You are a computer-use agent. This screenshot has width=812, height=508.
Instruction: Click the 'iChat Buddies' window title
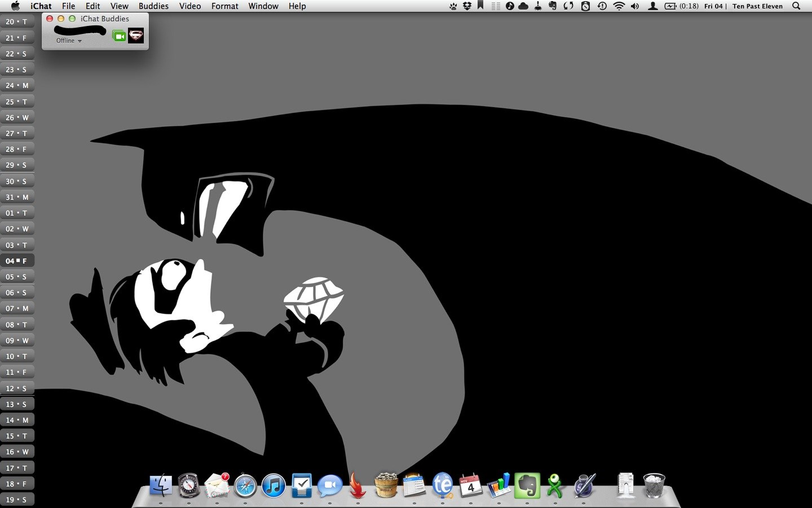point(105,19)
